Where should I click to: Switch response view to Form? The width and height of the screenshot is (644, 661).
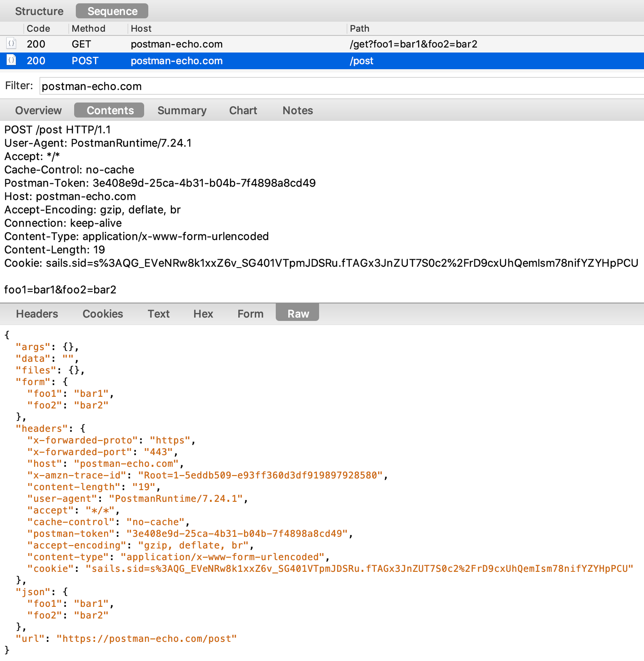pyautogui.click(x=250, y=314)
